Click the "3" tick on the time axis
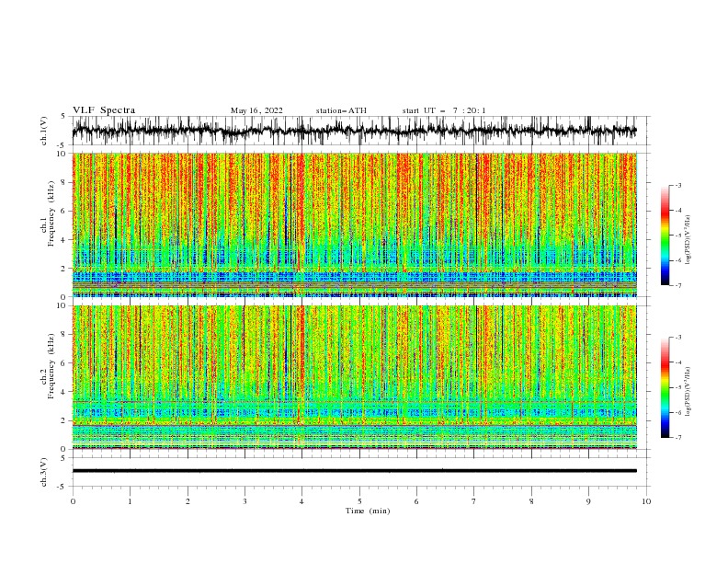The height and width of the screenshot is (563, 728). [x=245, y=501]
